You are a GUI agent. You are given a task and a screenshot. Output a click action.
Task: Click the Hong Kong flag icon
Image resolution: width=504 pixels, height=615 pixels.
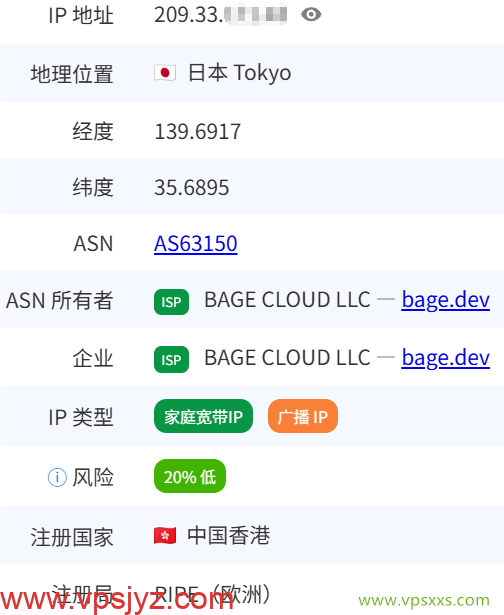(165, 536)
